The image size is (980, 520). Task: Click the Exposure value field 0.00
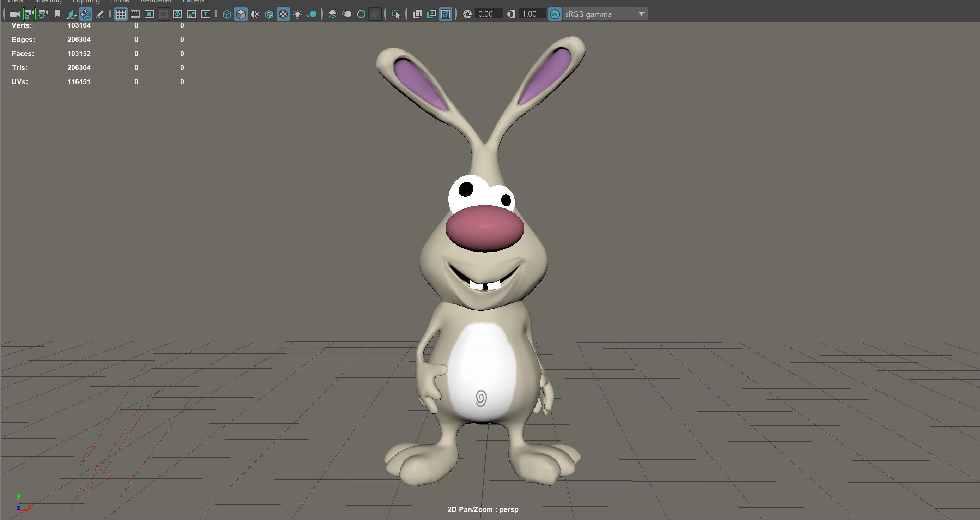489,14
